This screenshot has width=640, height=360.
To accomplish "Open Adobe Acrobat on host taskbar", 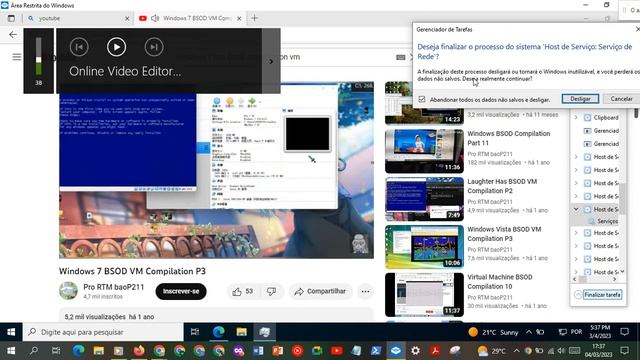I will point(435,351).
